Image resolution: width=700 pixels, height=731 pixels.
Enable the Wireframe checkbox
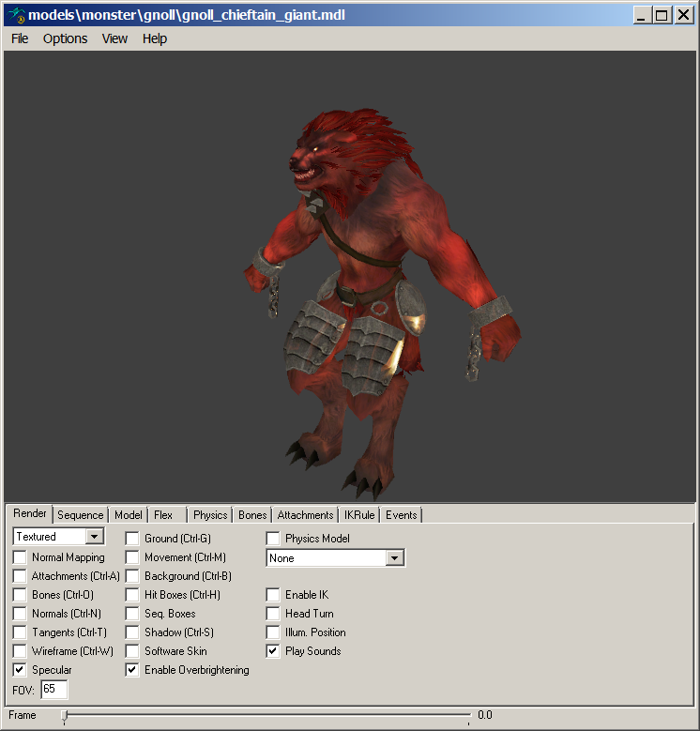click(20, 651)
